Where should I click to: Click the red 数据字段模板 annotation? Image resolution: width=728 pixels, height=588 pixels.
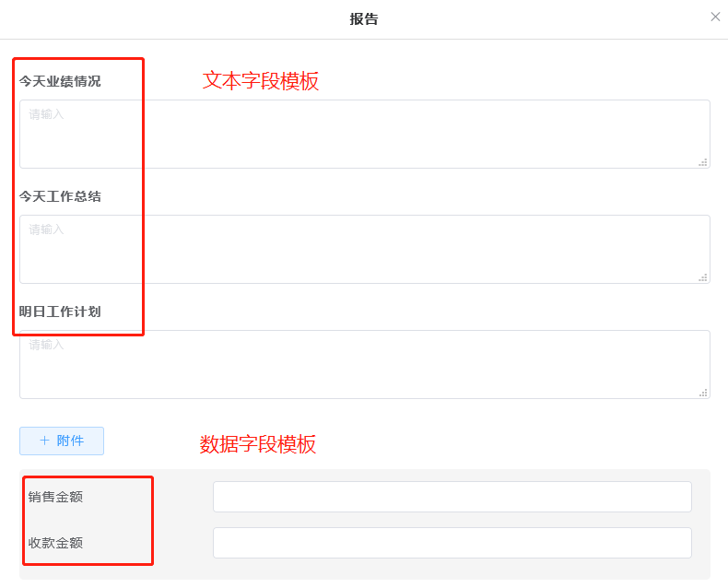tap(258, 444)
